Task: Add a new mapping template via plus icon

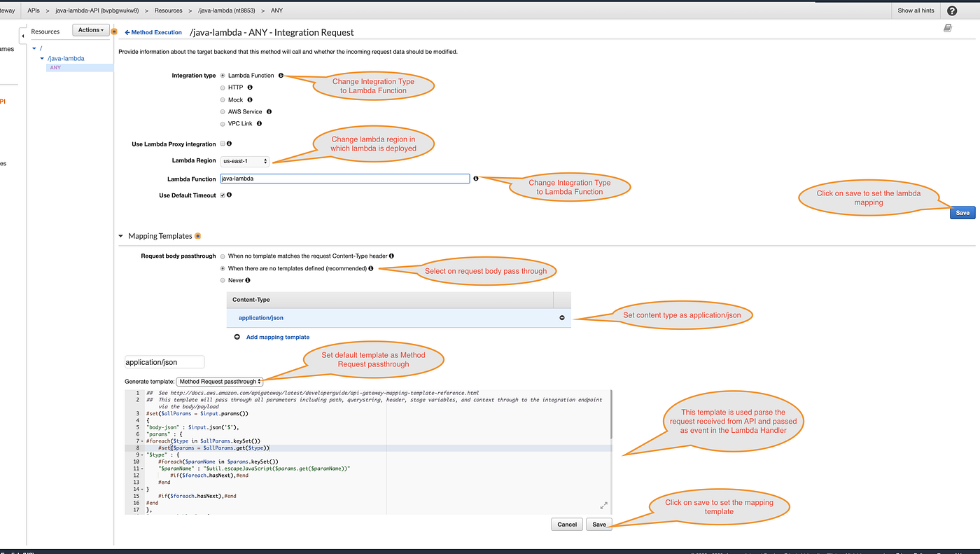Action: [236, 337]
